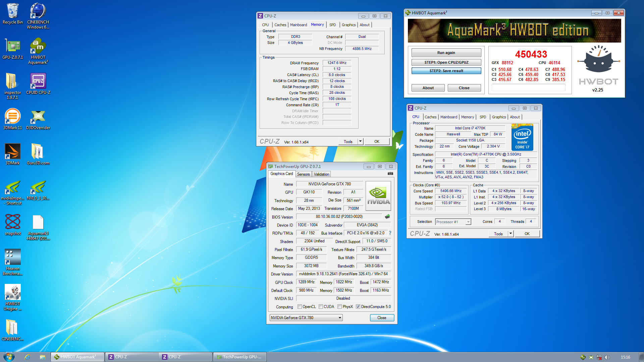Click the volume speaker tray icon
Viewport: 644px width, 362px height.
[x=607, y=357]
